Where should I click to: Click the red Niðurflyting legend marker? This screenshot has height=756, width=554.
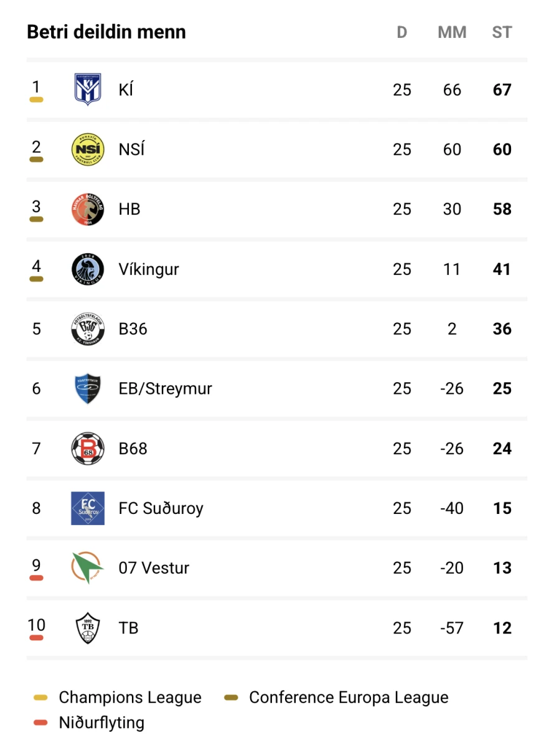pos(40,723)
